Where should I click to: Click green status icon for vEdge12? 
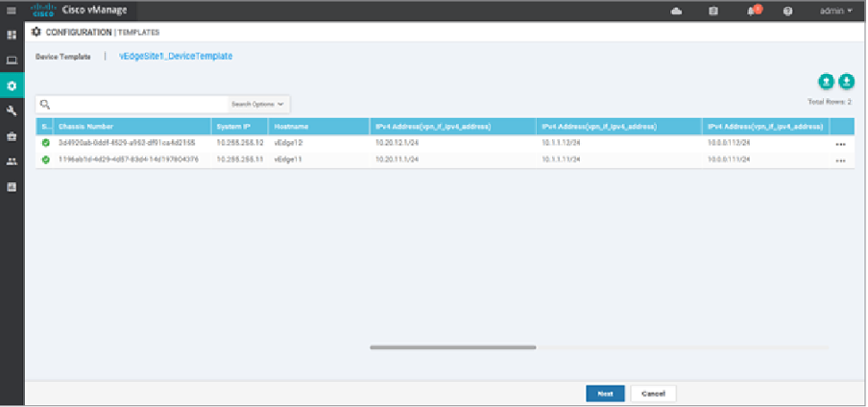[x=45, y=143]
